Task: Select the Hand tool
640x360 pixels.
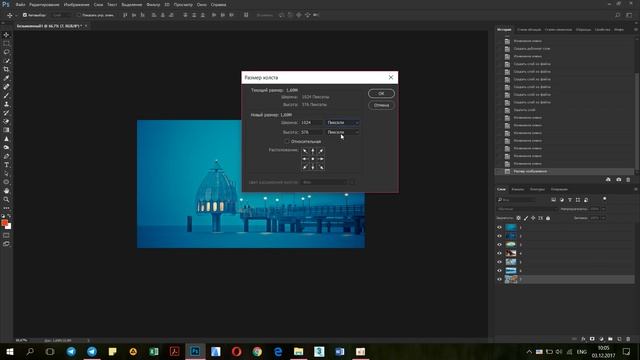Action: pos(6,191)
